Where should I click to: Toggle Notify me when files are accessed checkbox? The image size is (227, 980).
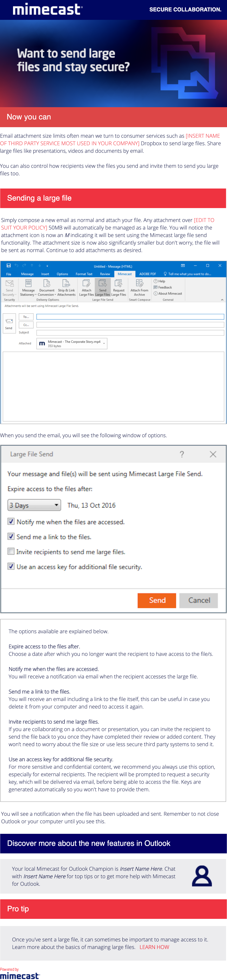click(x=11, y=522)
